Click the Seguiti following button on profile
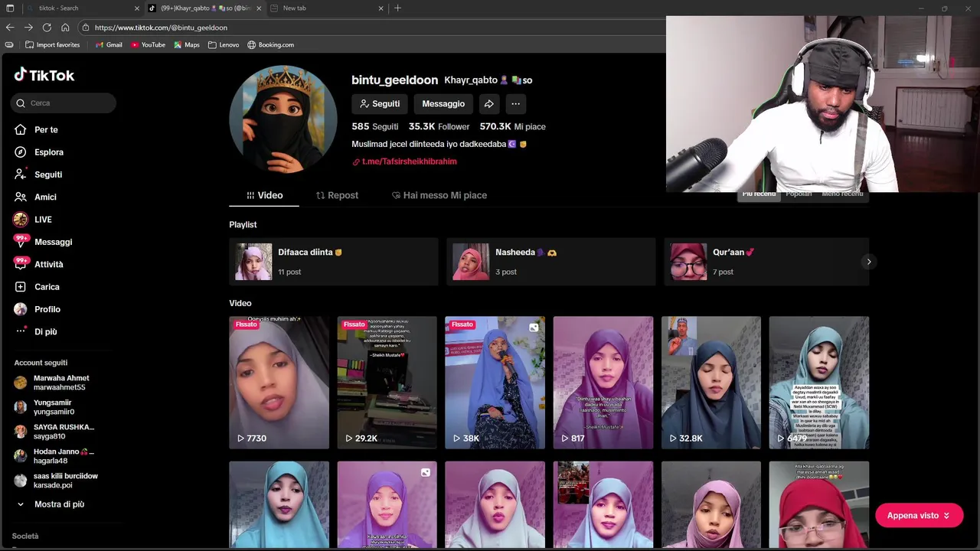 [x=380, y=104]
